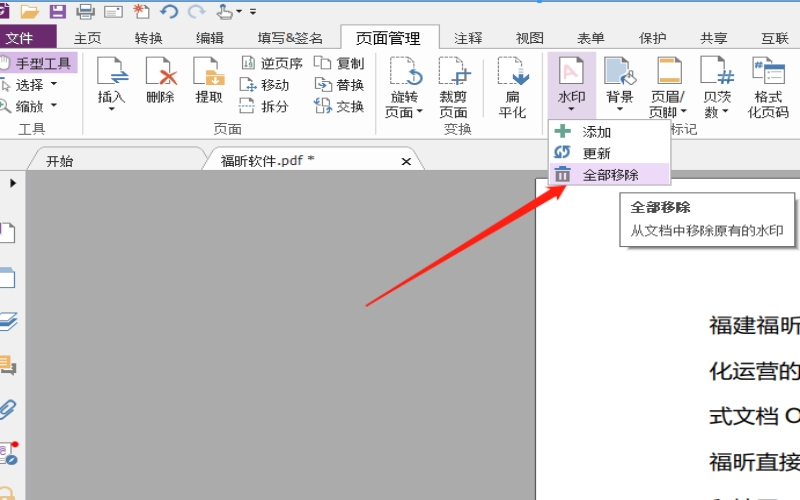Save the document with the floppy disk icon
This screenshot has width=800, height=500.
[x=57, y=11]
